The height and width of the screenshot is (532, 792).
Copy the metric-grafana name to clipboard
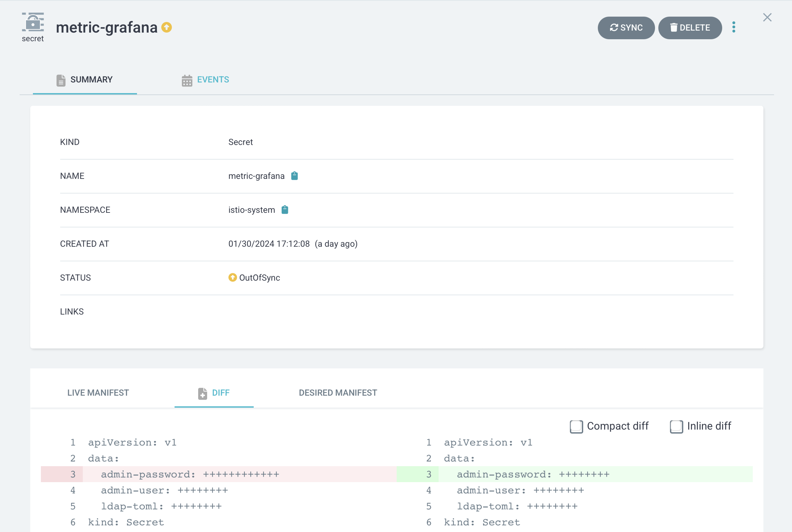tap(294, 176)
